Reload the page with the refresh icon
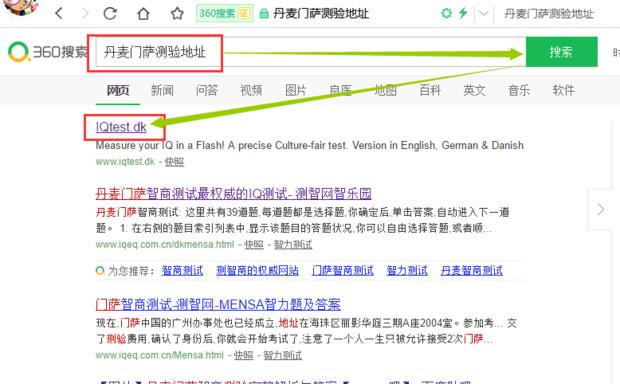 click(x=110, y=13)
